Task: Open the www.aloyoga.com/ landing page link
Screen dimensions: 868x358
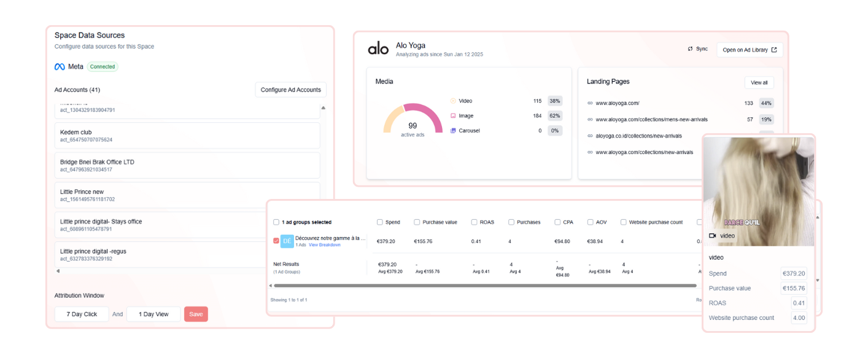Action: coord(617,103)
